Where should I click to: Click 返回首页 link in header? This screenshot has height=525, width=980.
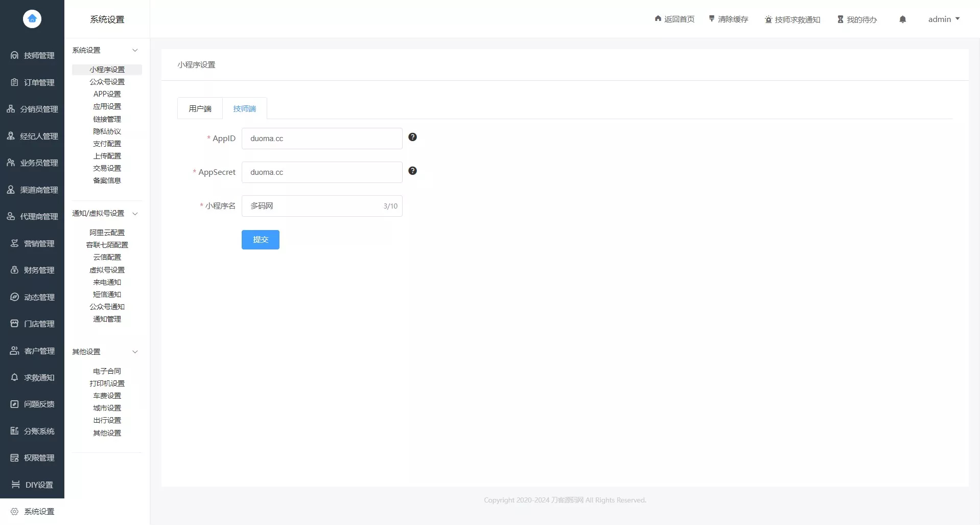(674, 19)
